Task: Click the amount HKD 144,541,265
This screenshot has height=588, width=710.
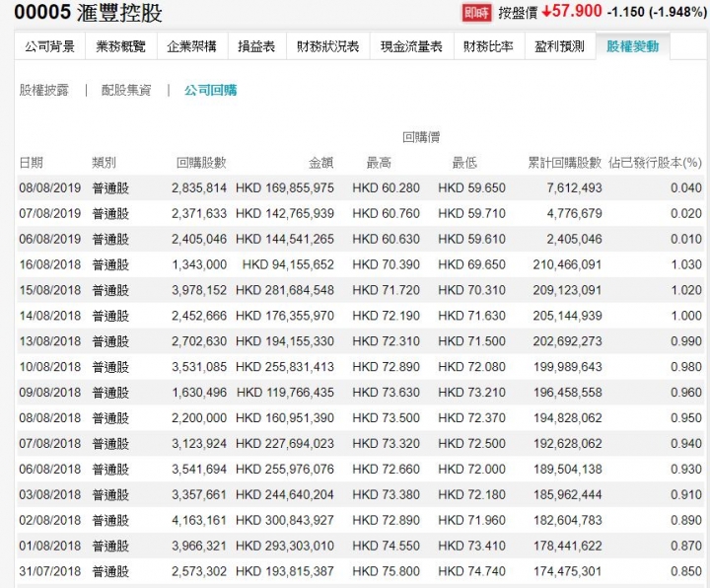Action: point(285,239)
